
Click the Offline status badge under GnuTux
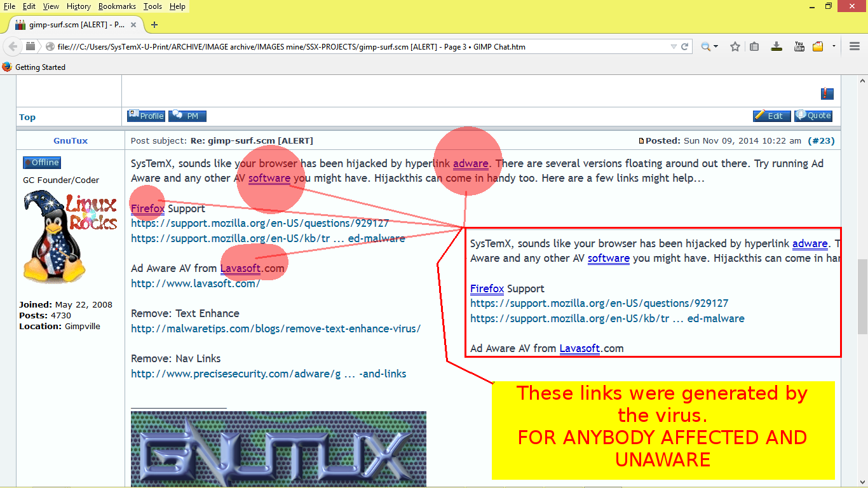[42, 163]
